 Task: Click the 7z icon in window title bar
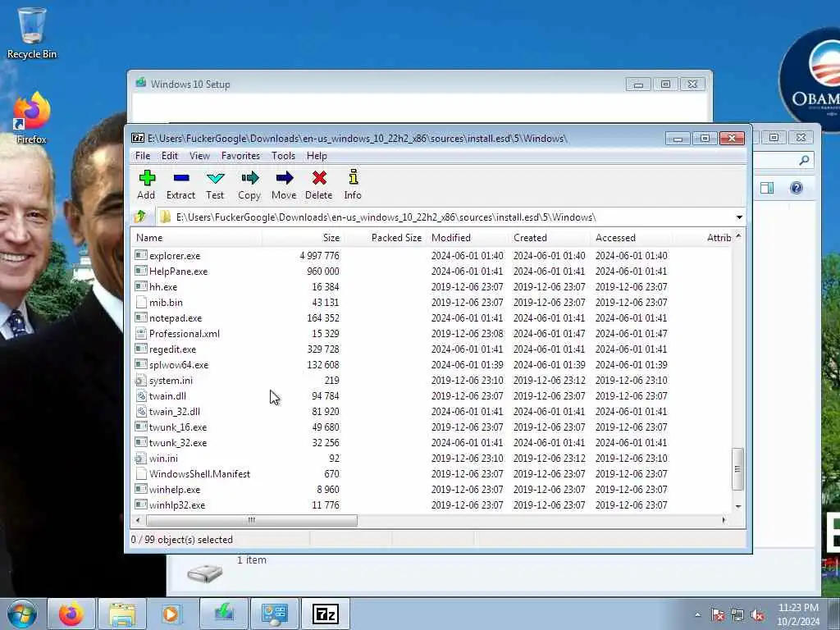tap(138, 138)
